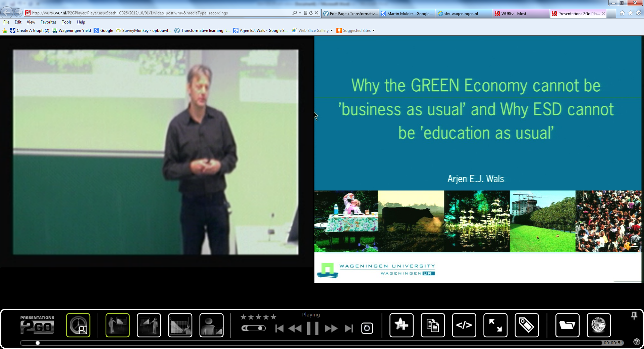Adjust the volume slider knob

(x=260, y=328)
